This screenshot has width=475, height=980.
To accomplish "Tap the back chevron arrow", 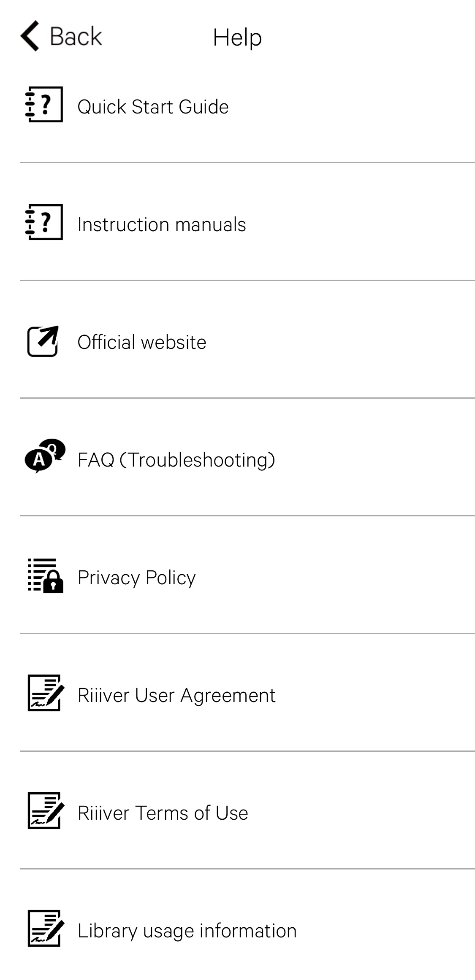I will point(30,36).
